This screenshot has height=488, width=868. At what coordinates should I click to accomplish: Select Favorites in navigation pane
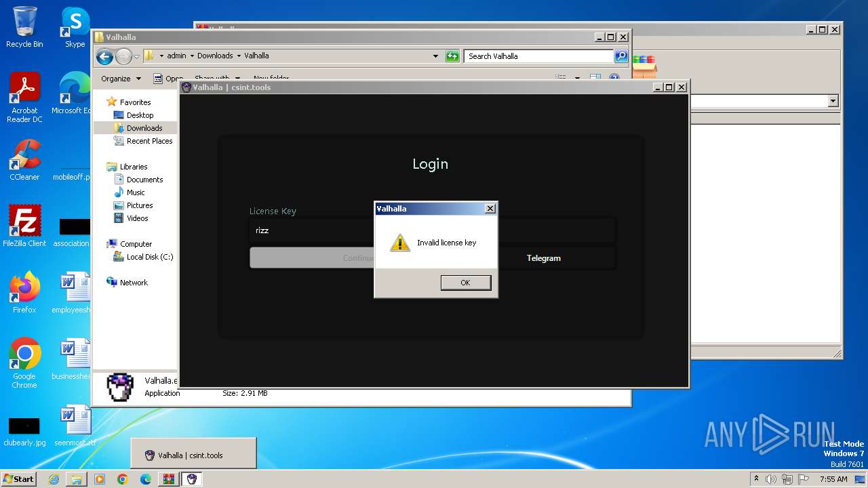pos(135,102)
